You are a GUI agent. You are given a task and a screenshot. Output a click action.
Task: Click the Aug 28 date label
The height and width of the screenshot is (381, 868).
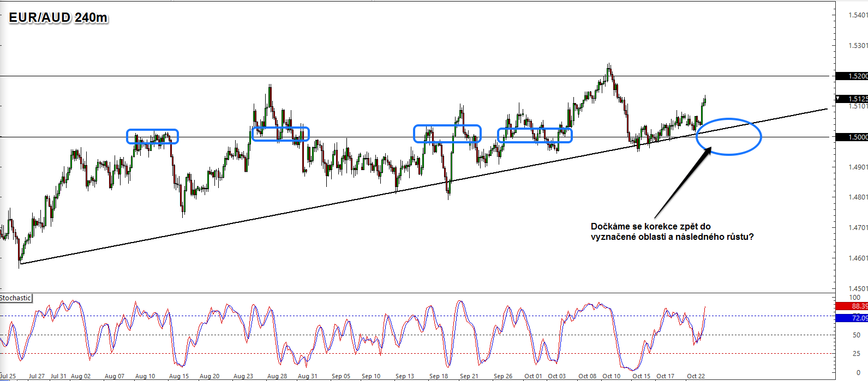coord(277,376)
